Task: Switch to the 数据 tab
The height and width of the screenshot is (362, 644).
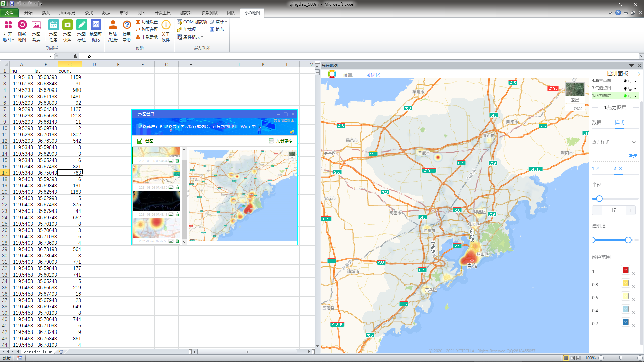Action: click(x=596, y=123)
